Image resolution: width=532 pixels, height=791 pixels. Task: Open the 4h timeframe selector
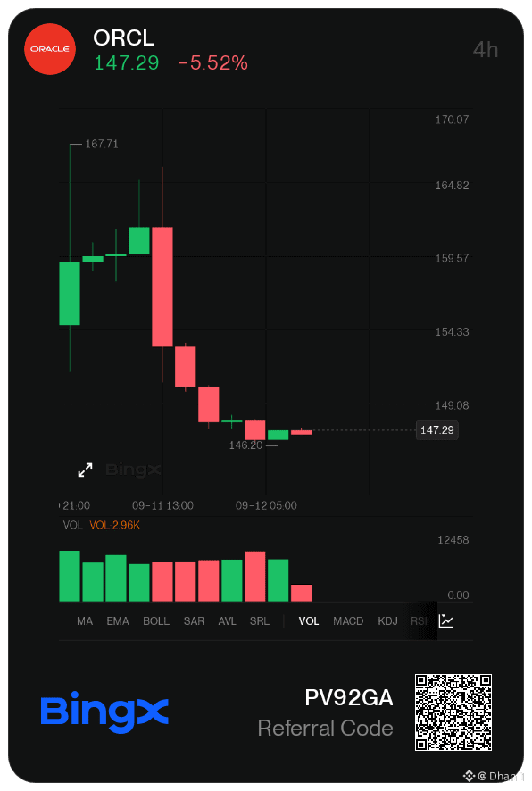[x=486, y=49]
